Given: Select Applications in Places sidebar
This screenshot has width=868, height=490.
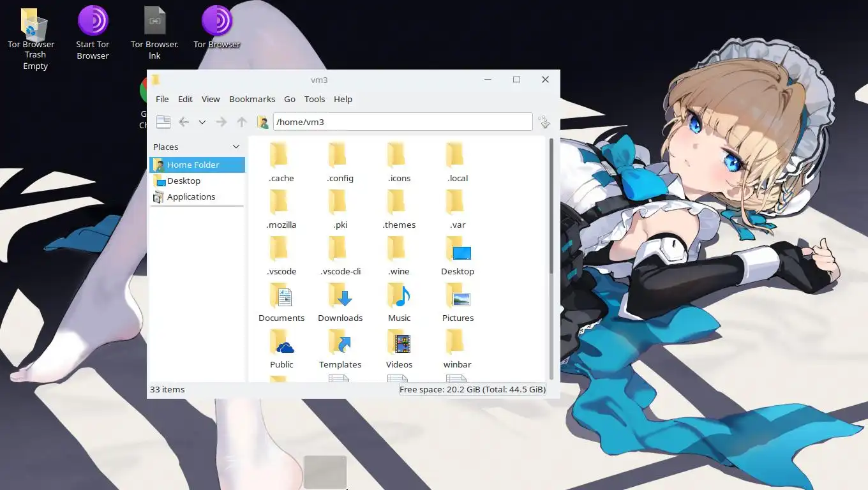Looking at the screenshot, I should coord(197,197).
